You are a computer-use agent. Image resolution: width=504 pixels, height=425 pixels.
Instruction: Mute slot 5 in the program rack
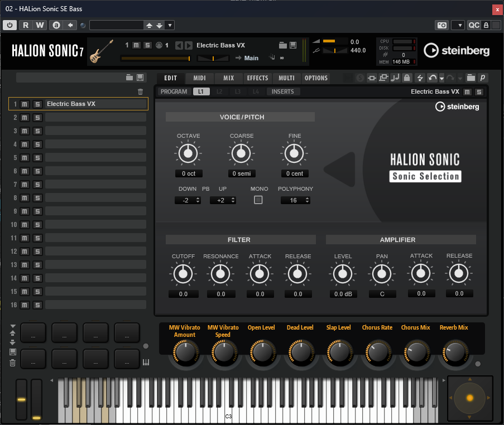point(25,158)
